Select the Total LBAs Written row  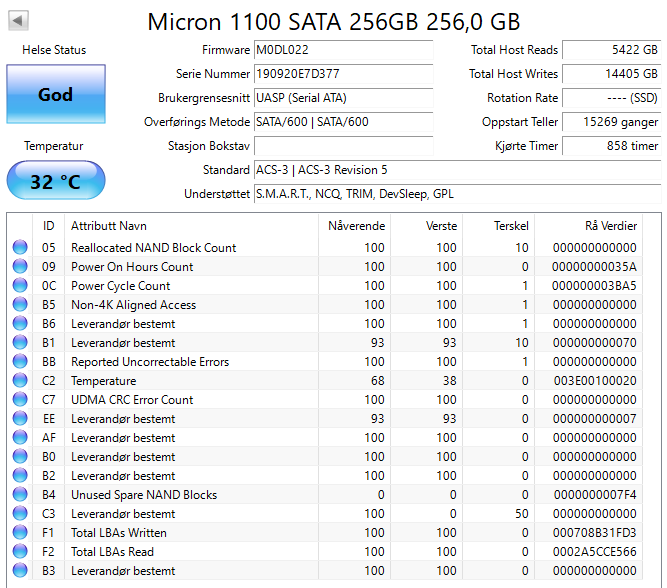327,532
